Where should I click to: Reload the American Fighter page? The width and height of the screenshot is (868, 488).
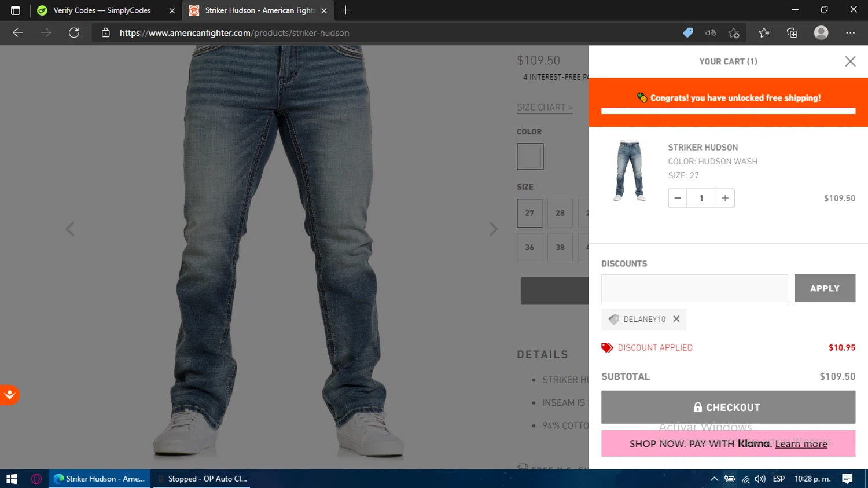[74, 33]
